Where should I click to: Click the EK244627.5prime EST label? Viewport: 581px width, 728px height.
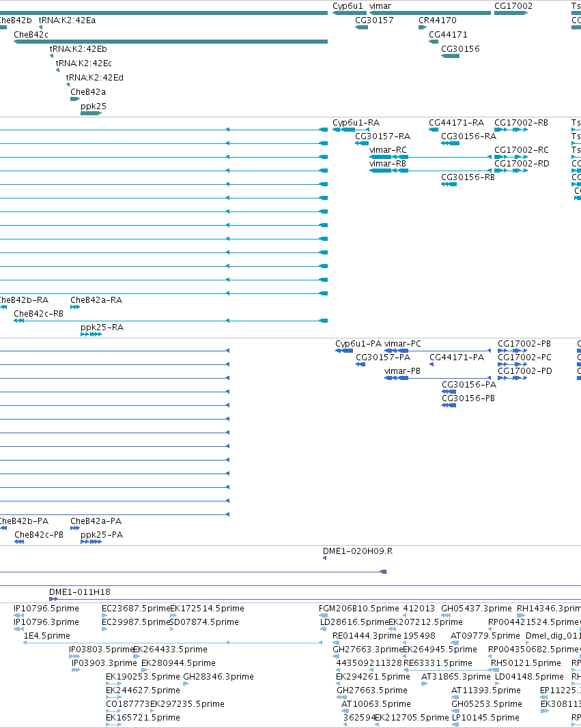(143, 690)
